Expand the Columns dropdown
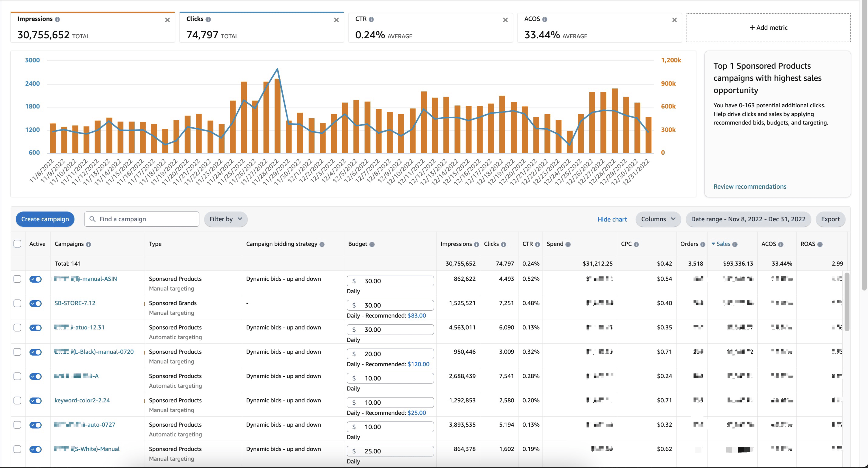 (657, 219)
